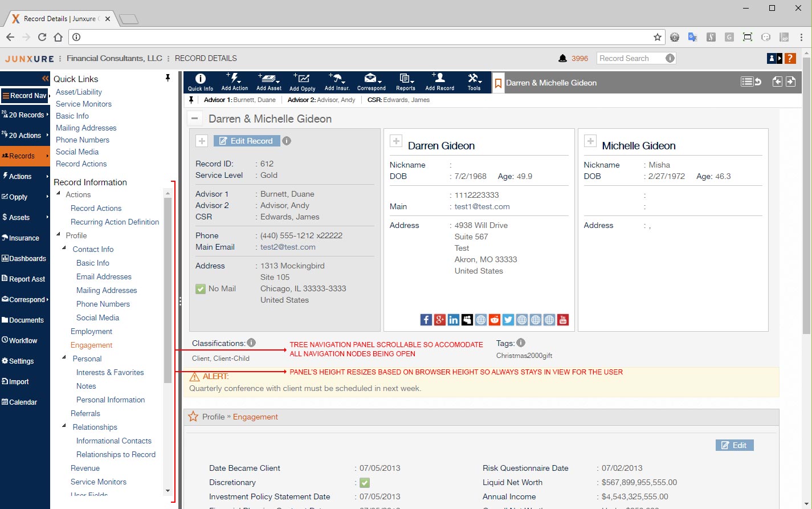Open Darren Gideon's Twitter icon
Screen dimensions: 812x509
click(508, 320)
